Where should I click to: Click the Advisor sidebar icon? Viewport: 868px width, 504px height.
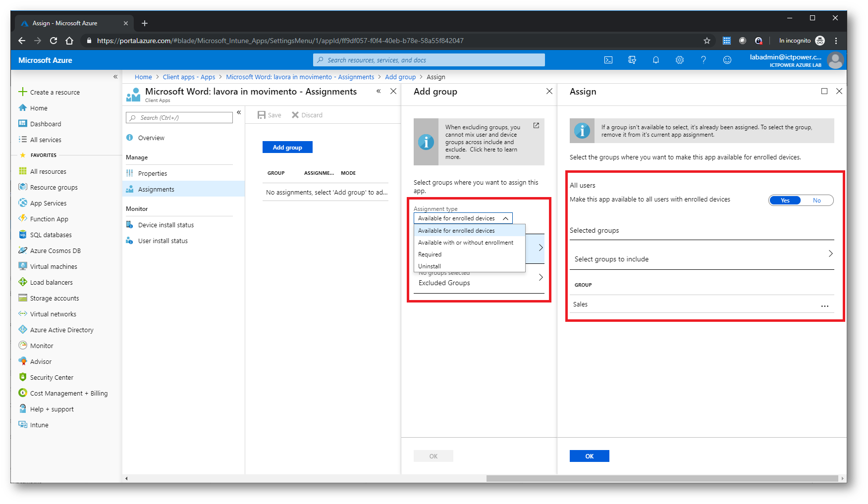pyautogui.click(x=22, y=361)
